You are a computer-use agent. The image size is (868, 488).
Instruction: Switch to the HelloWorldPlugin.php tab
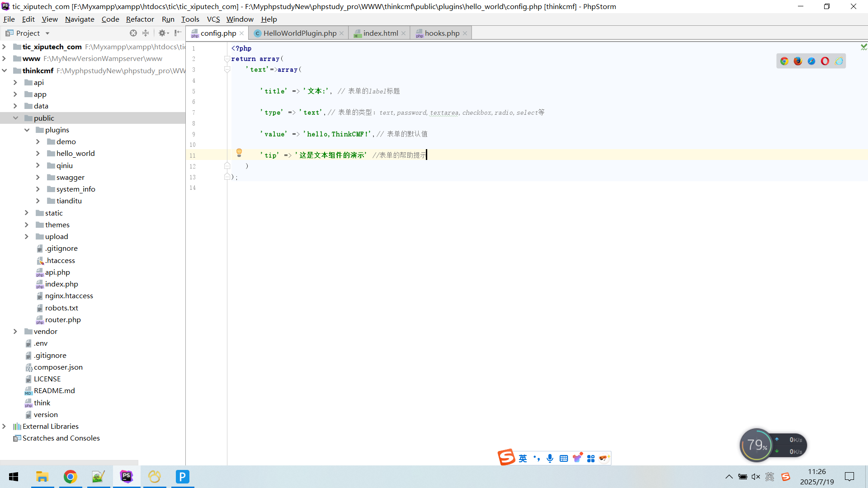pyautogui.click(x=299, y=33)
